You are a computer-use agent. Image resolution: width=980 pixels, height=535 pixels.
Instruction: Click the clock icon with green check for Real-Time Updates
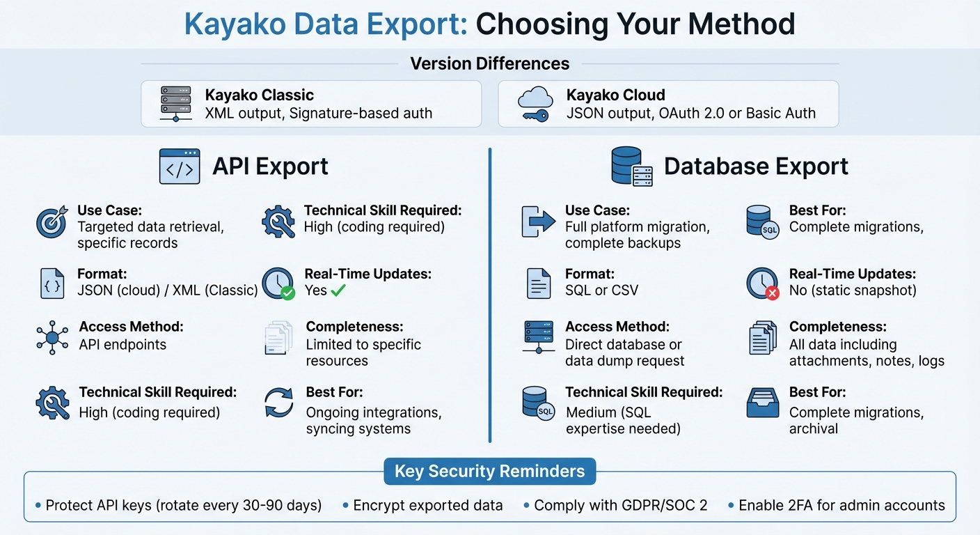(278, 282)
